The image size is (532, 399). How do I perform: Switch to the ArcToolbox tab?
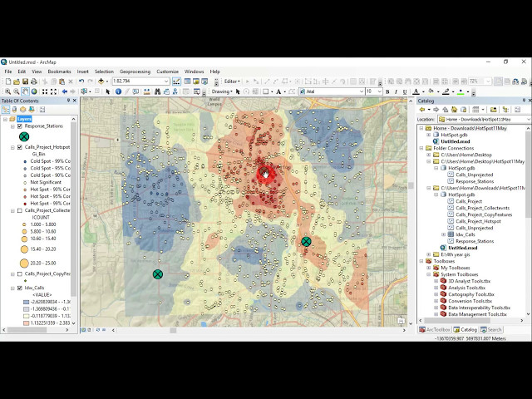[435, 330]
